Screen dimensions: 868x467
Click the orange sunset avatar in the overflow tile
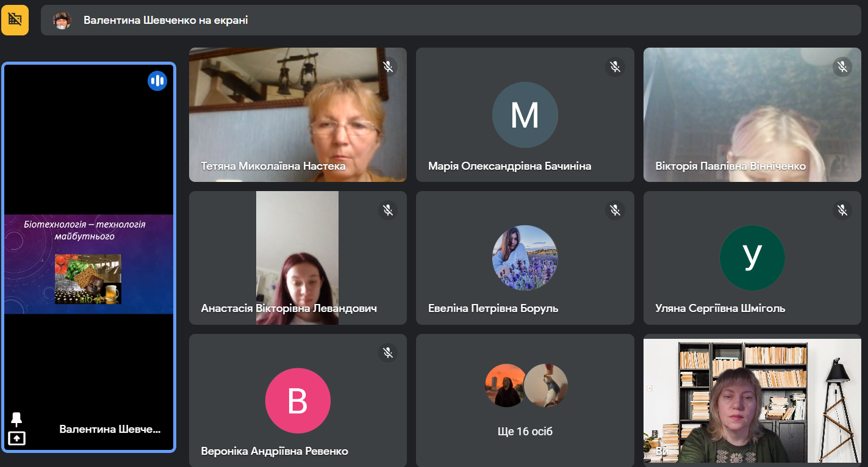506,385
